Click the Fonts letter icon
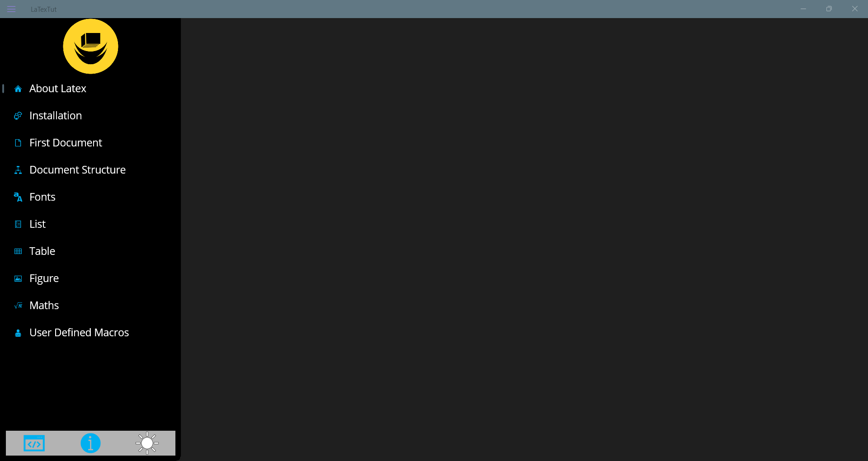The image size is (868, 461). (x=18, y=197)
